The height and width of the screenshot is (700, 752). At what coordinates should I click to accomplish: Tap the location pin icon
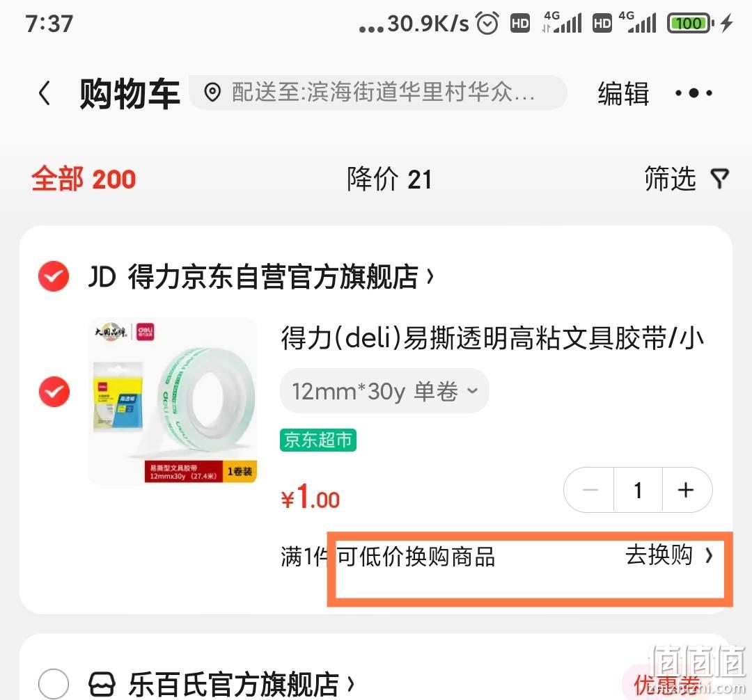click(x=212, y=92)
